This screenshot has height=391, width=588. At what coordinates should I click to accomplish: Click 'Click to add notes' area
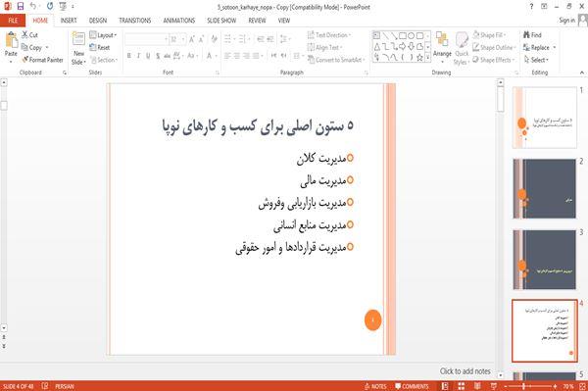[x=465, y=371]
